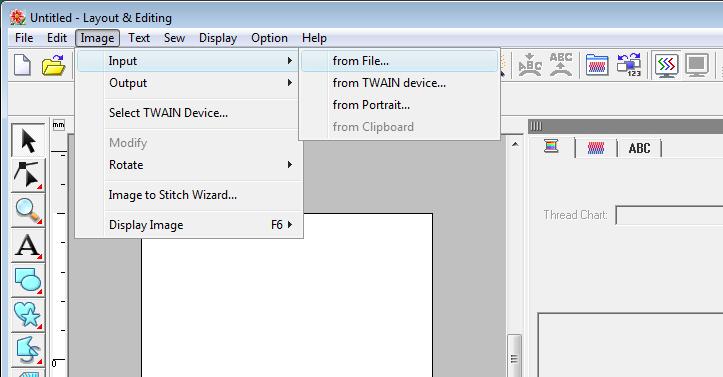
Task: Click the vertical scrollbar thumb
Action: point(515,356)
